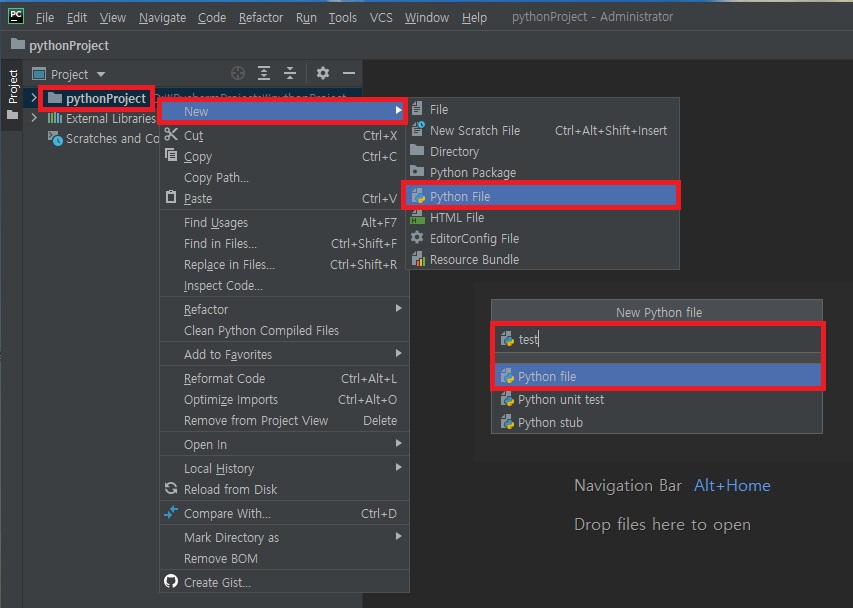The image size is (853, 608).
Task: Open the Window menu
Action: [426, 17]
